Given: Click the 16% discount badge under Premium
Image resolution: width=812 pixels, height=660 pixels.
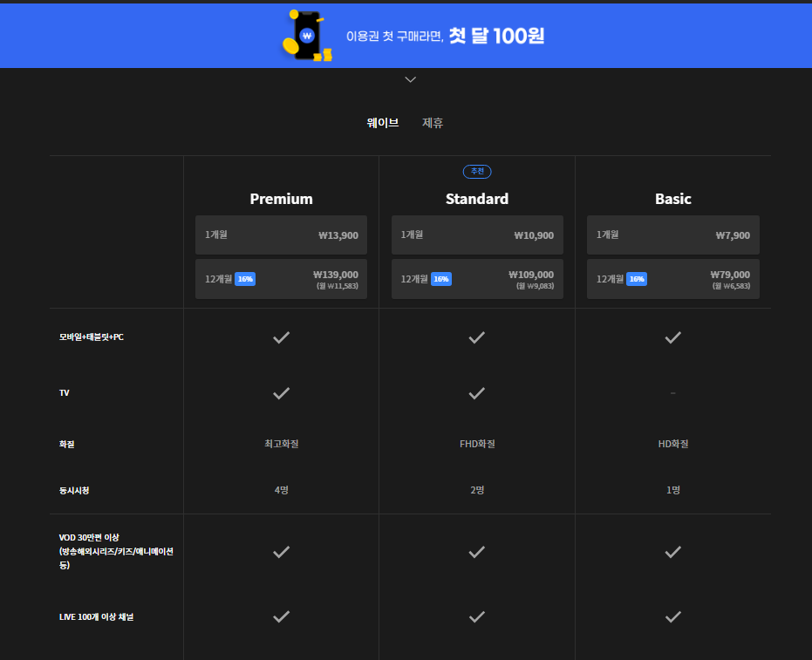Looking at the screenshot, I should tap(245, 279).
